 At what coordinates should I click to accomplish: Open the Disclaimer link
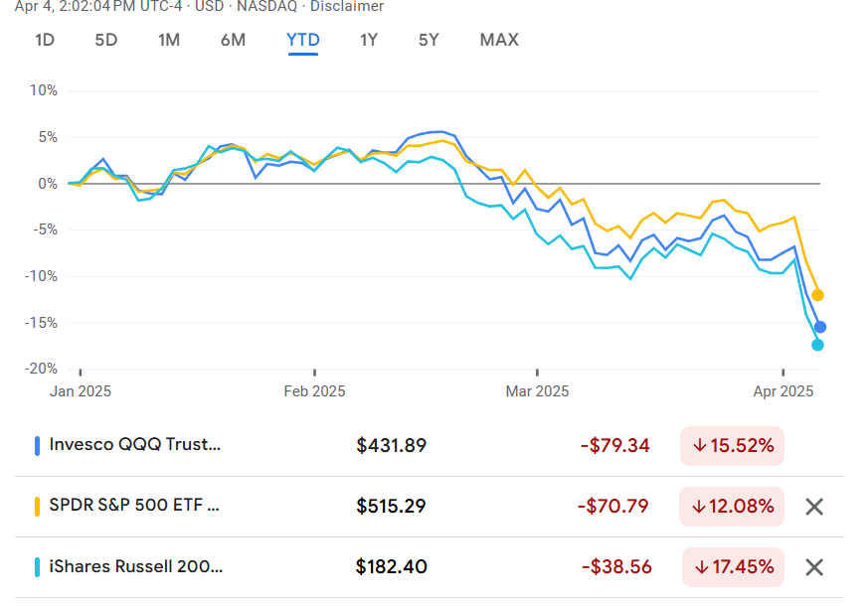click(347, 7)
